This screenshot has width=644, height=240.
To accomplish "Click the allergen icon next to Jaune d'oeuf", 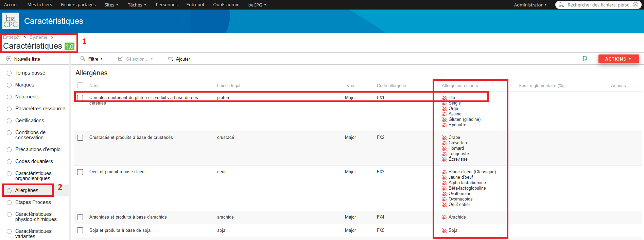I will 444,177.
